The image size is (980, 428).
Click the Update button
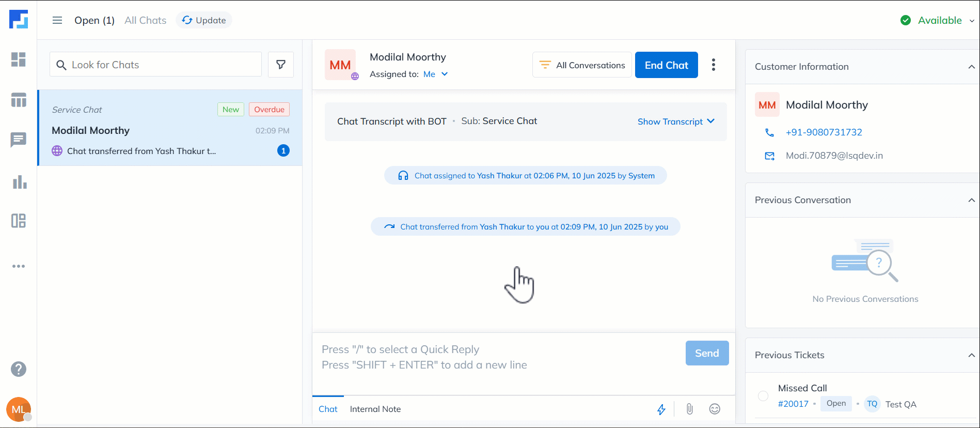click(204, 20)
